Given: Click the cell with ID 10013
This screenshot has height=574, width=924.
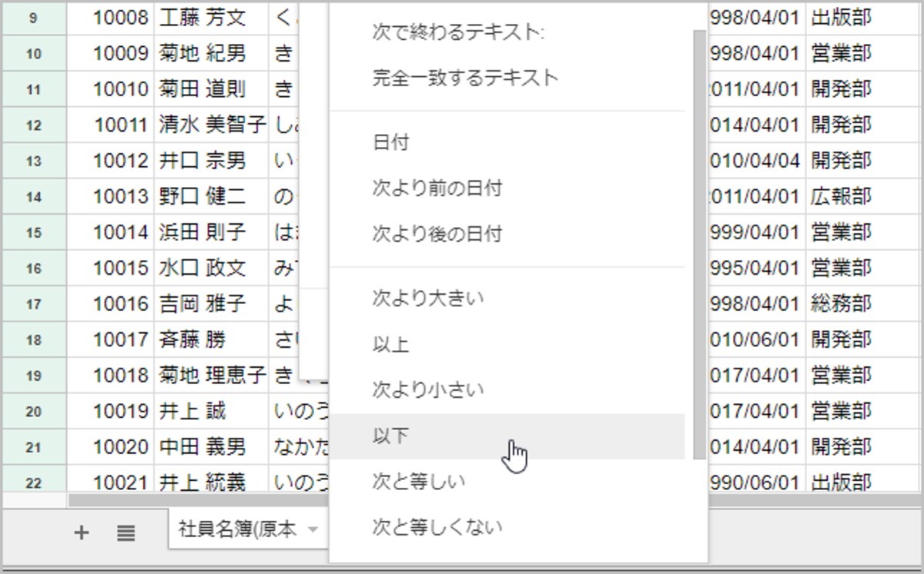Looking at the screenshot, I should [110, 196].
